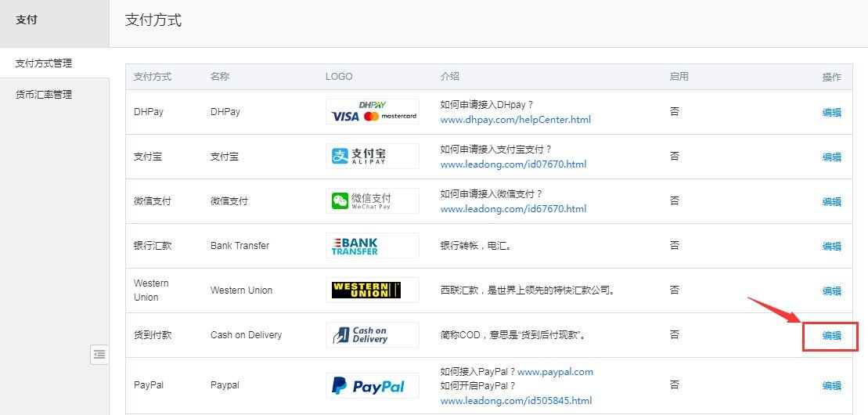Click 编辑 for the Western Union row

(831, 290)
